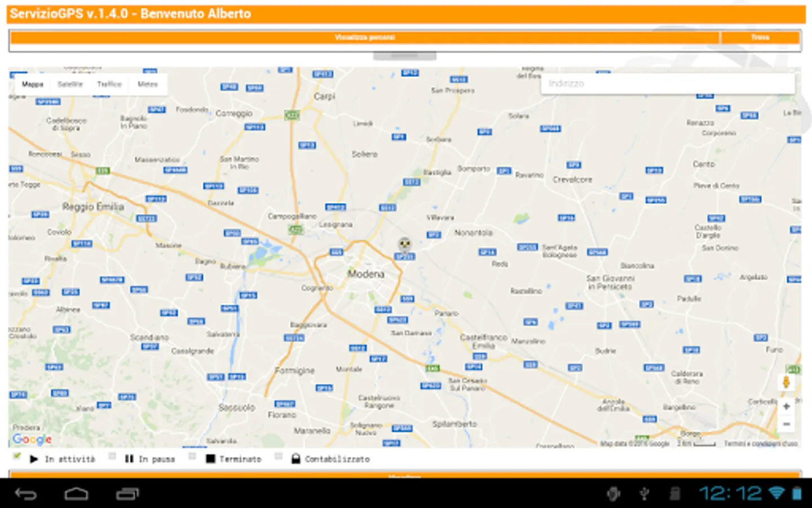Click the Scandiano town label

point(149,338)
